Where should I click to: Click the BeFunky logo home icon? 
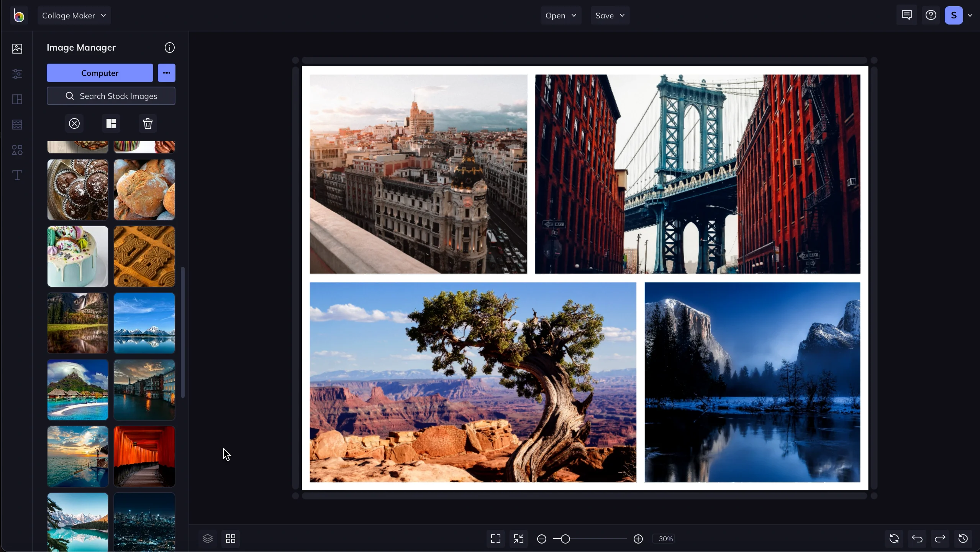pyautogui.click(x=19, y=15)
